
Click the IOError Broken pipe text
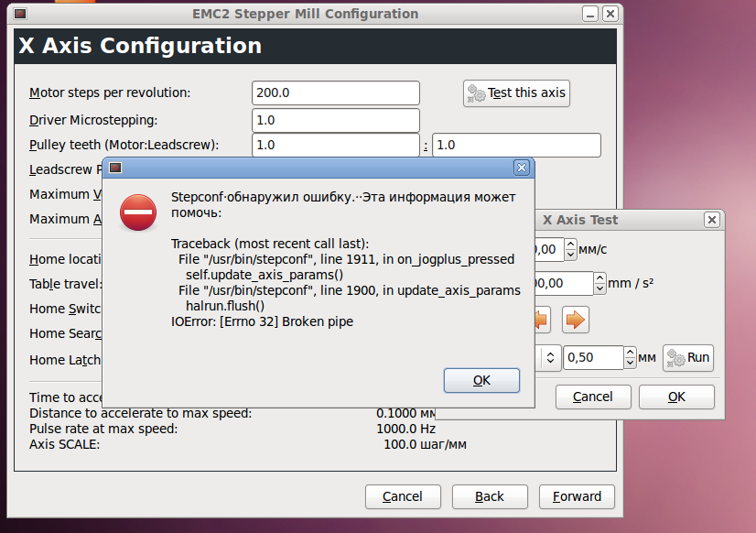(263, 321)
